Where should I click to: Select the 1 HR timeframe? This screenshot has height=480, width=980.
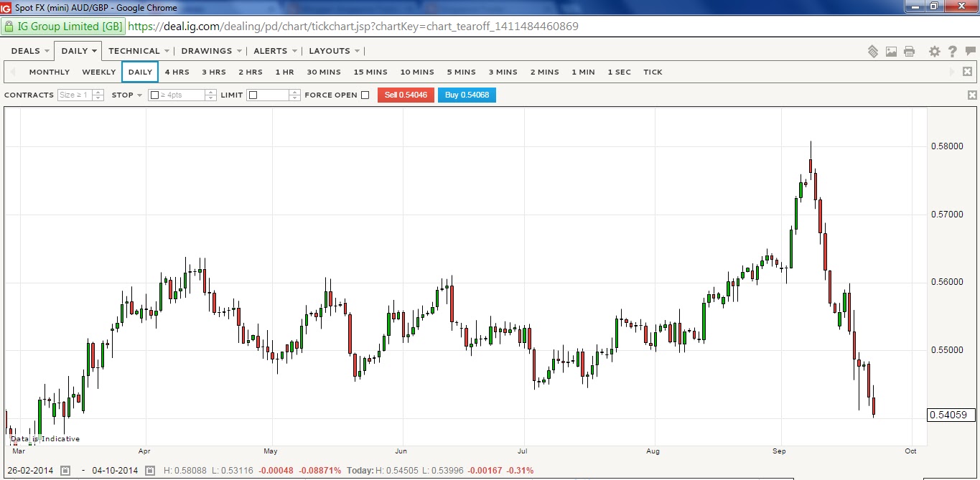click(x=285, y=72)
